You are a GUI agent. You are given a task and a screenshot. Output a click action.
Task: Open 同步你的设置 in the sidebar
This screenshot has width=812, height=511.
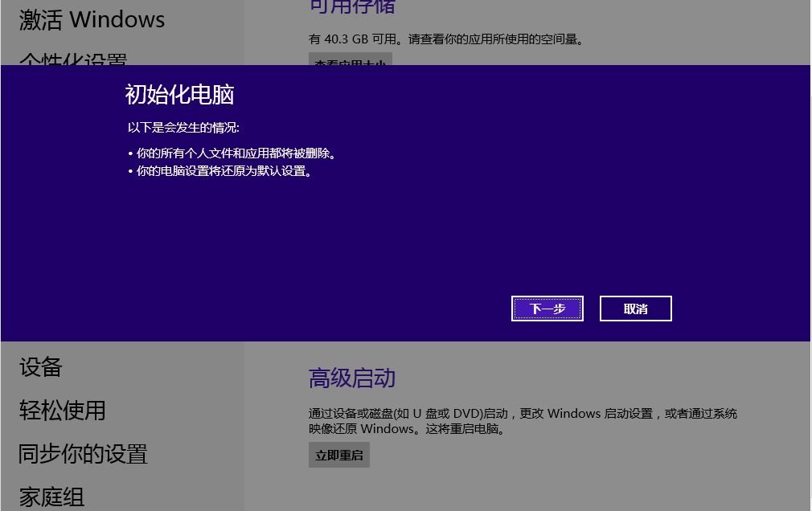84,454
